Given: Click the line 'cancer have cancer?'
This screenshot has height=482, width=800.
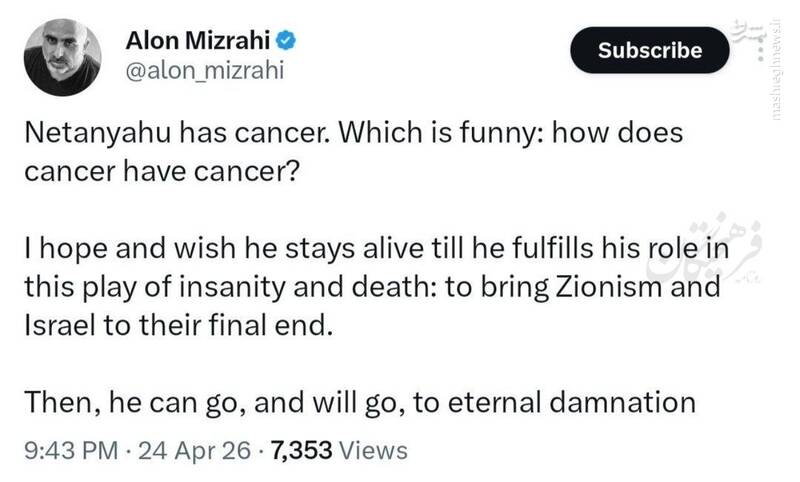Looking at the screenshot, I should 161,171.
